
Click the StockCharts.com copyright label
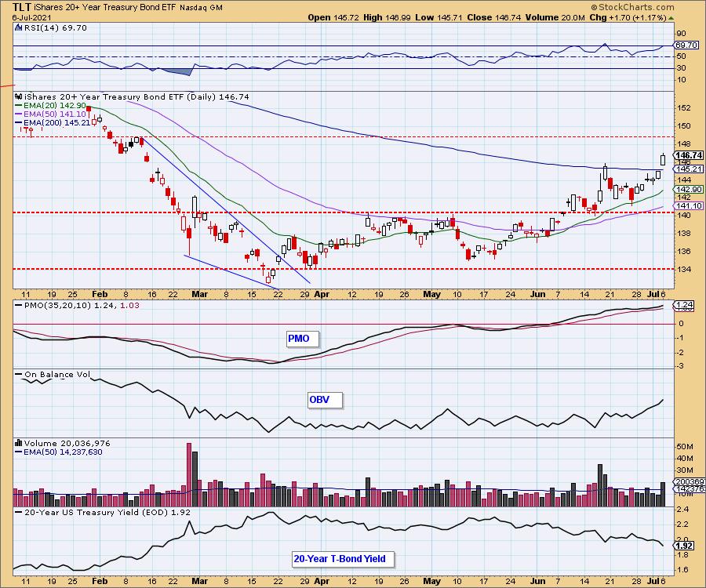[x=631, y=7]
